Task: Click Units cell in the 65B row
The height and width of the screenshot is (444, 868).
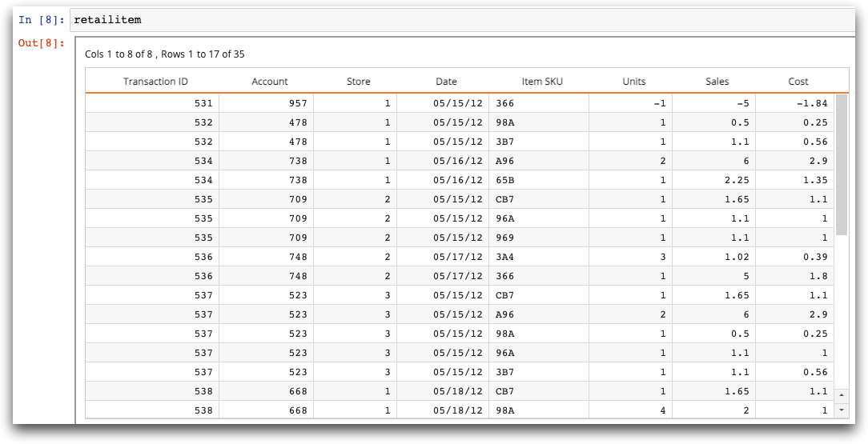Action: tap(630, 180)
